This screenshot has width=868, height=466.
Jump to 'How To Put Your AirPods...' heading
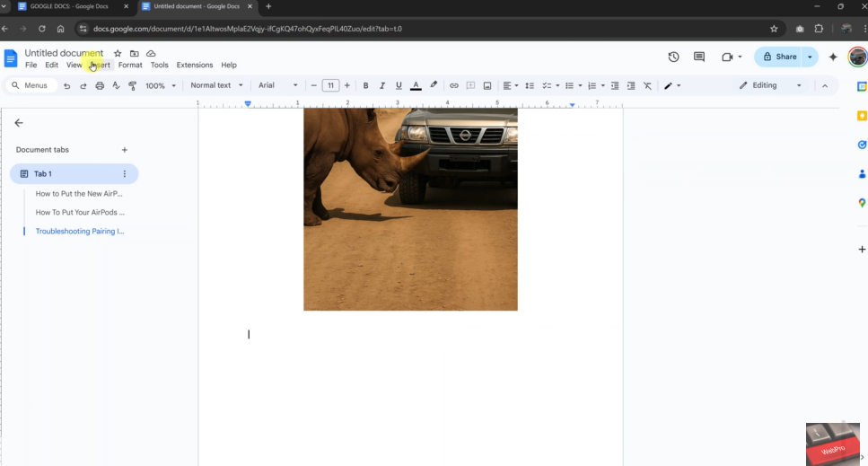click(80, 212)
